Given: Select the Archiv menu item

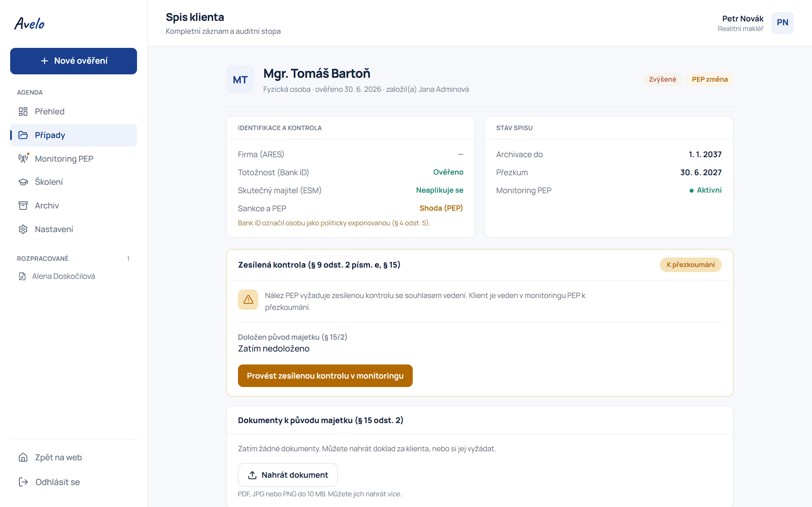Looking at the screenshot, I should pos(74,206).
